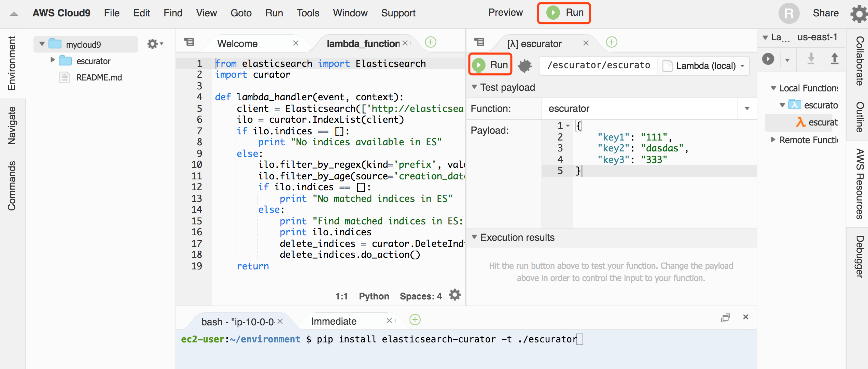Open README.md in the file tree
The image size is (868, 369).
click(x=99, y=77)
